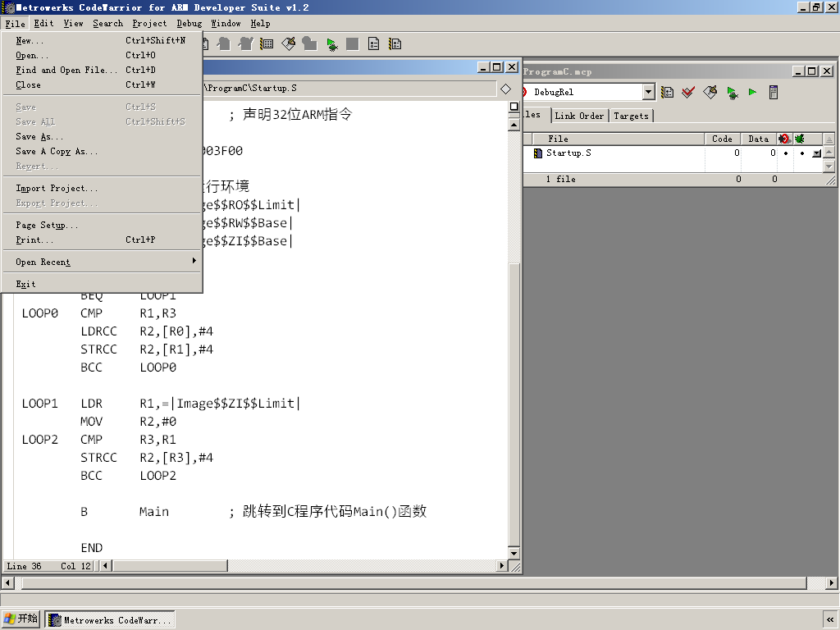840x630 pixels.
Task: Click sort order toggle above project scrollbar
Action: (x=829, y=139)
